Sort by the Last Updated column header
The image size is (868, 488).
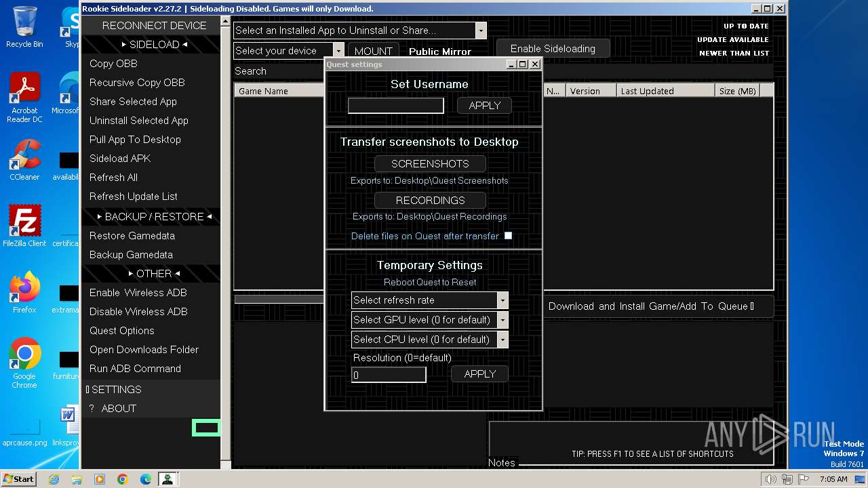click(666, 91)
